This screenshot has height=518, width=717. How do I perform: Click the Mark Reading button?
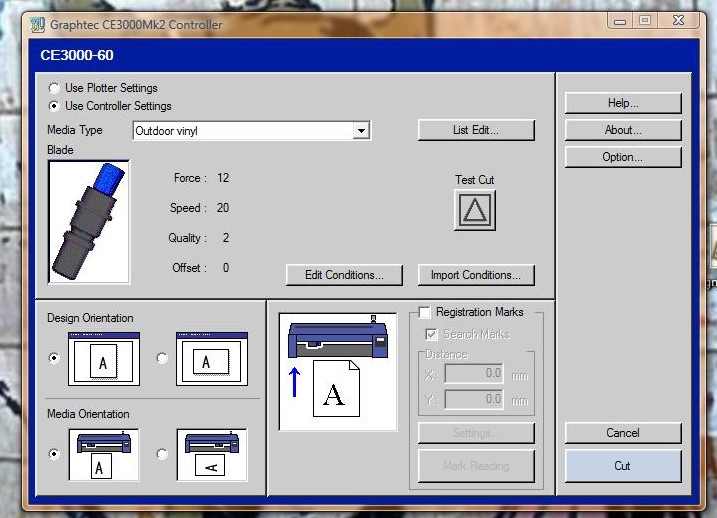coord(476,466)
